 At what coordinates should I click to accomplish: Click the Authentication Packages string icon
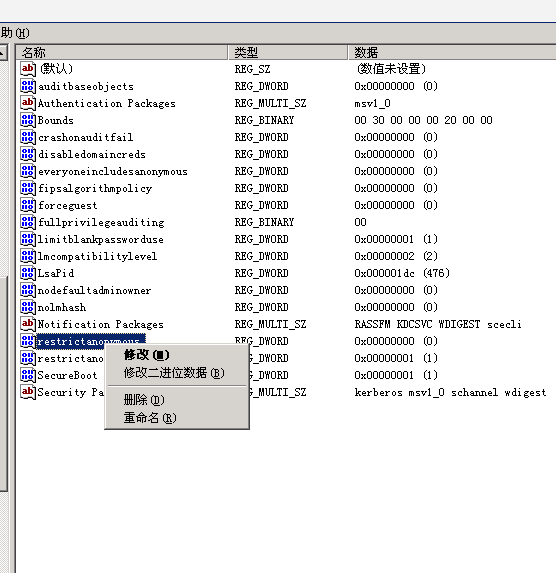(x=28, y=103)
